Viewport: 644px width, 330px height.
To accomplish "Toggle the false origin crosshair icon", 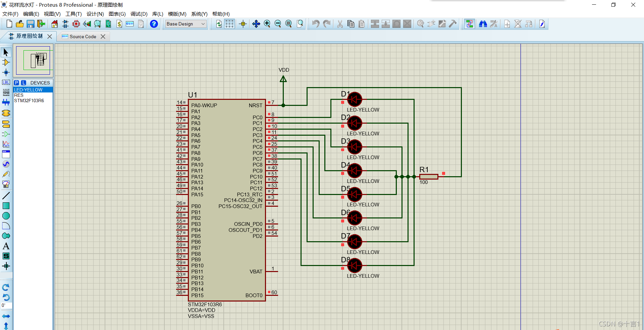I will [243, 24].
